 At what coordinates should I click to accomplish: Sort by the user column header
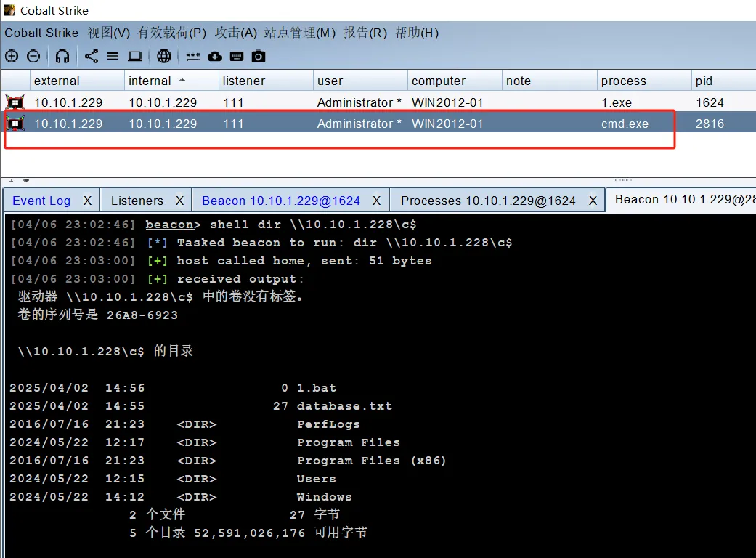[x=360, y=81]
